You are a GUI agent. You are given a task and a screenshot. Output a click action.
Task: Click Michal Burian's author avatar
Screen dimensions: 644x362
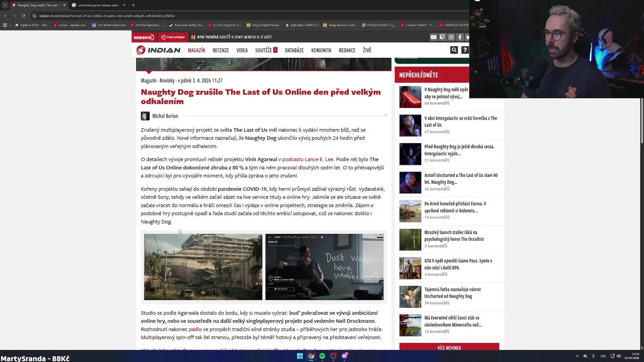(145, 116)
